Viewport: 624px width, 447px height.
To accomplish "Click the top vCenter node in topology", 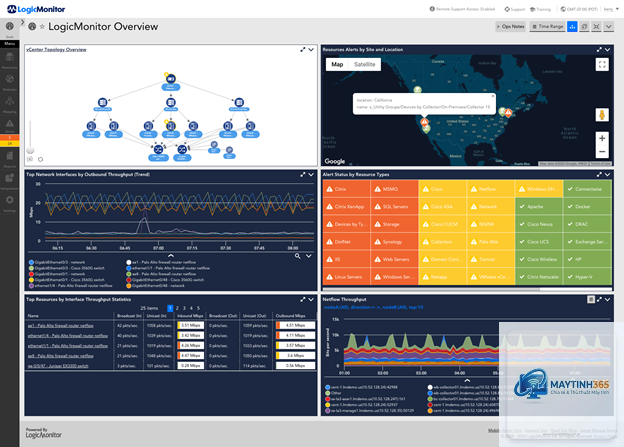I will [x=171, y=79].
